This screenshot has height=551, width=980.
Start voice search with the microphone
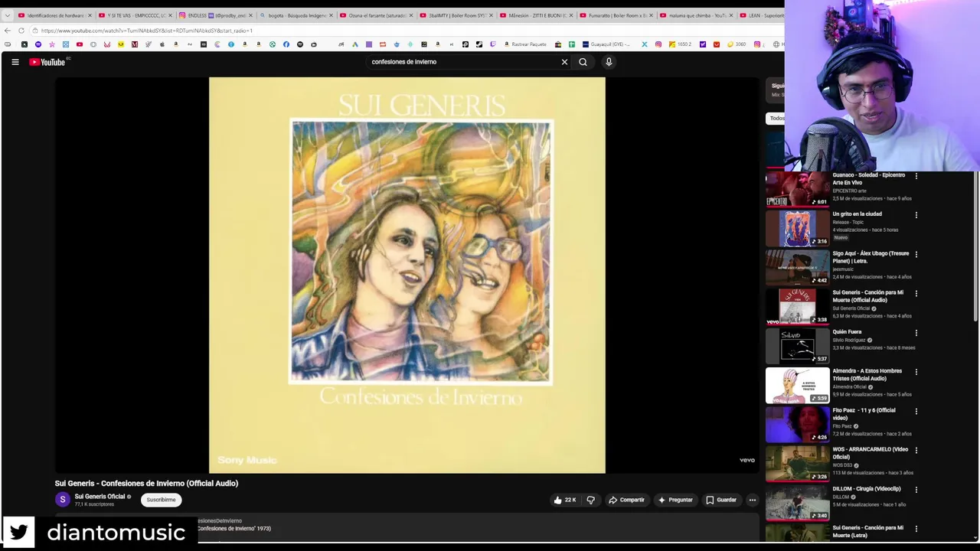[609, 62]
